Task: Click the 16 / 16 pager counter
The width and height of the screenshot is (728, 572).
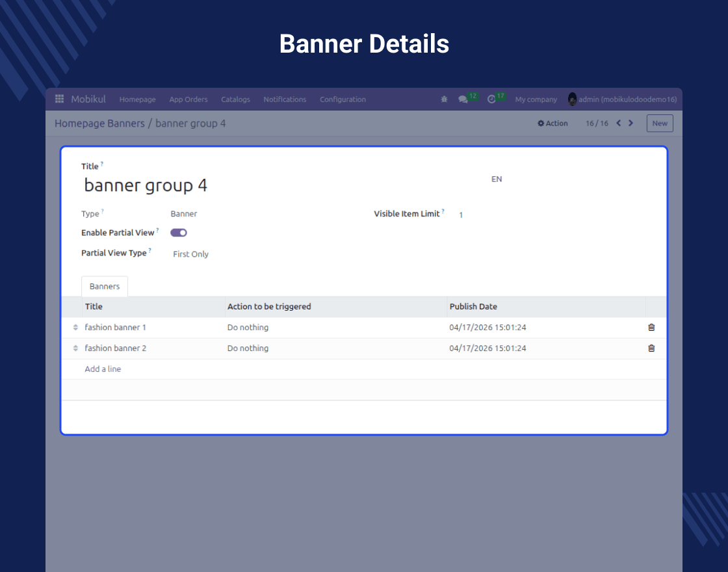Action: click(x=597, y=123)
